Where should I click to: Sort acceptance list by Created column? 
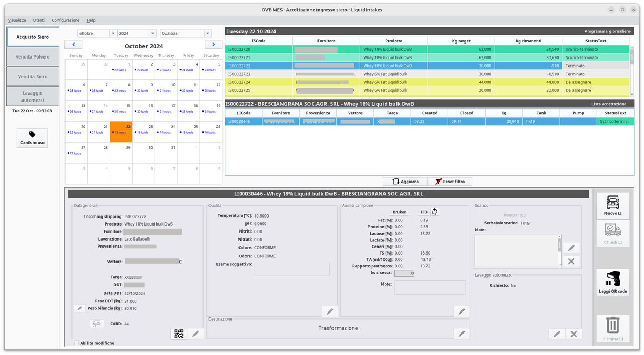click(x=430, y=113)
